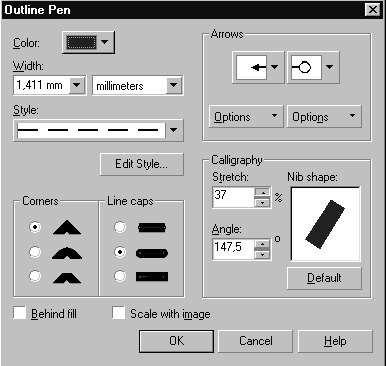This screenshot has width=386, height=366.
Task: Pick the square extended line cap icon
Action: coord(152,277)
